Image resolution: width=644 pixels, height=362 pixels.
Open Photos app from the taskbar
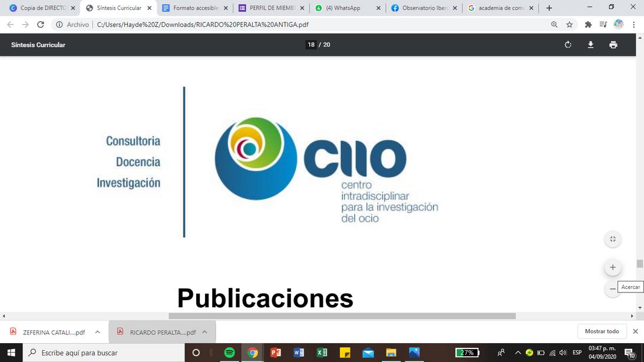tap(414, 353)
